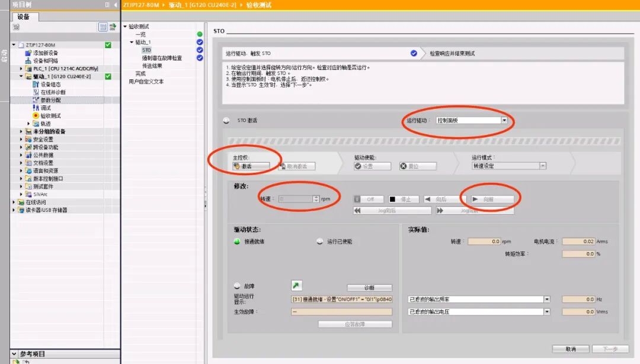Expand the PLC_1 tree node
The width and height of the screenshot is (640, 364).
tap(21, 69)
